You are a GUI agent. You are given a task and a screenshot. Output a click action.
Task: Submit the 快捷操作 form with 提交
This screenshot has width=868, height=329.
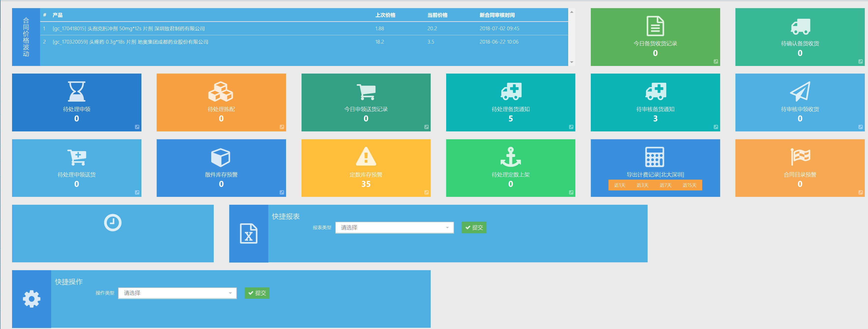coord(257,293)
